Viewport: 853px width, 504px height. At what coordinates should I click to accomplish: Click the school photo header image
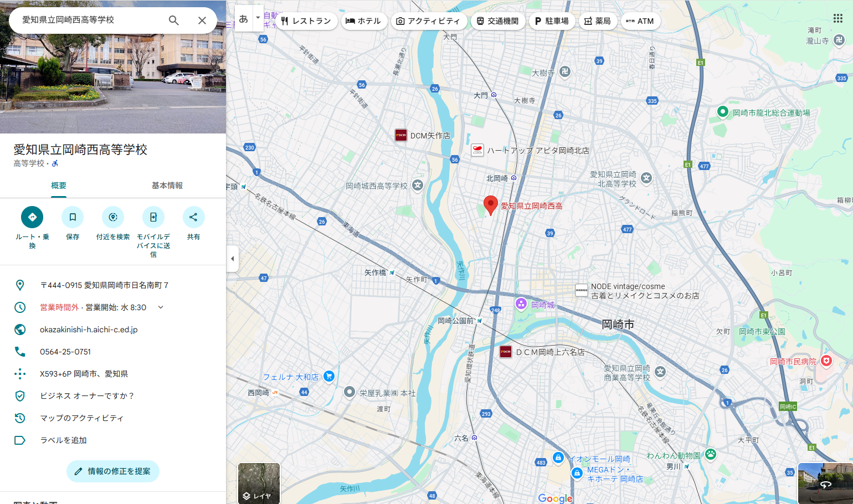pyautogui.click(x=113, y=83)
